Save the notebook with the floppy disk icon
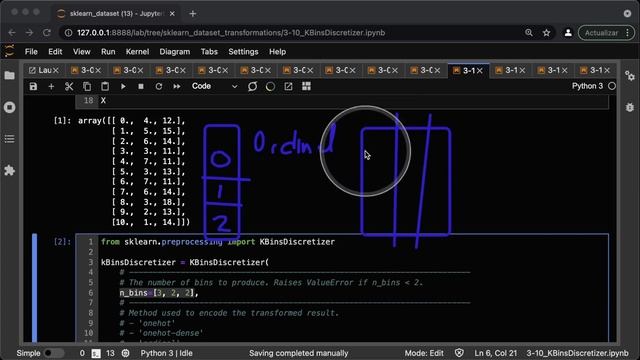This screenshot has height=360, width=640. (x=33, y=86)
